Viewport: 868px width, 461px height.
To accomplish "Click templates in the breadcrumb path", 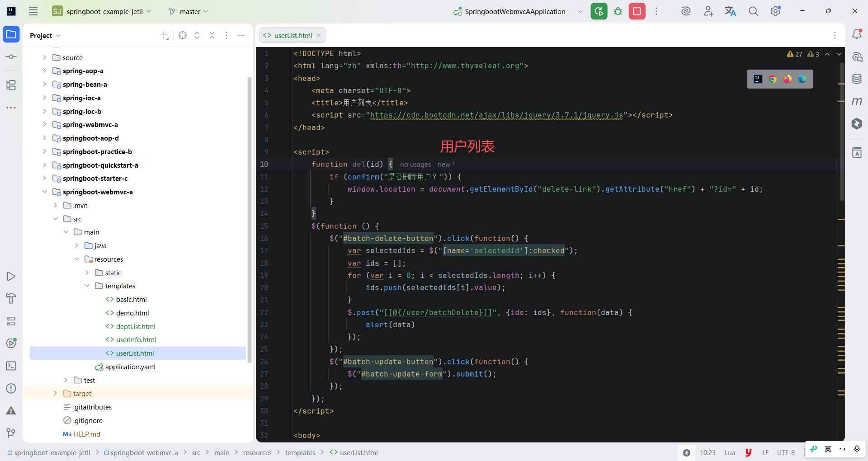I will pos(300,452).
